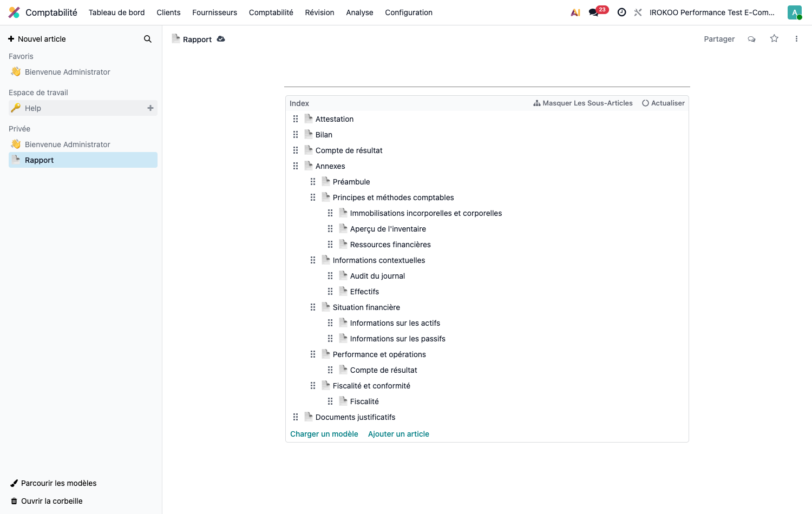
Task: Click the Partager button
Action: pyautogui.click(x=719, y=39)
